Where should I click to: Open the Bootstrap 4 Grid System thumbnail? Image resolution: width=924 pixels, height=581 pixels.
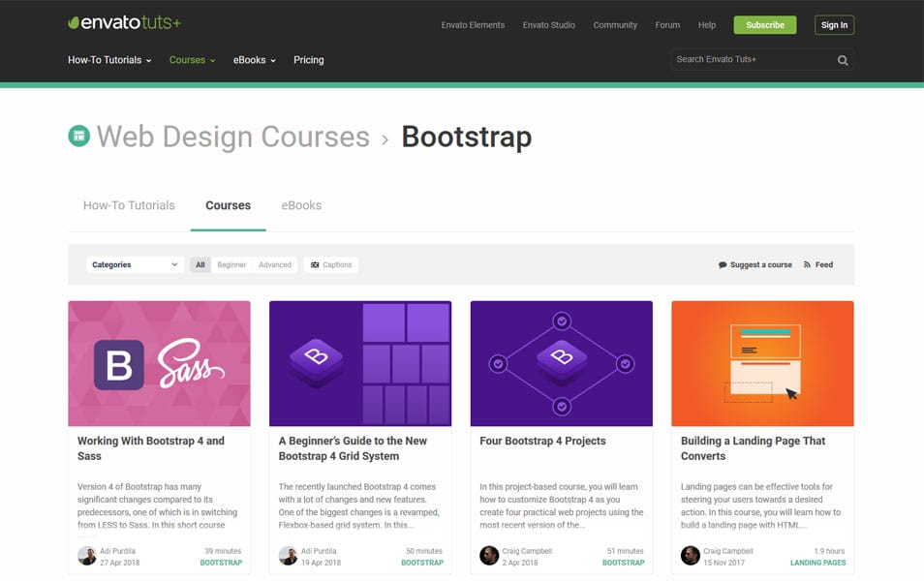[x=360, y=363]
